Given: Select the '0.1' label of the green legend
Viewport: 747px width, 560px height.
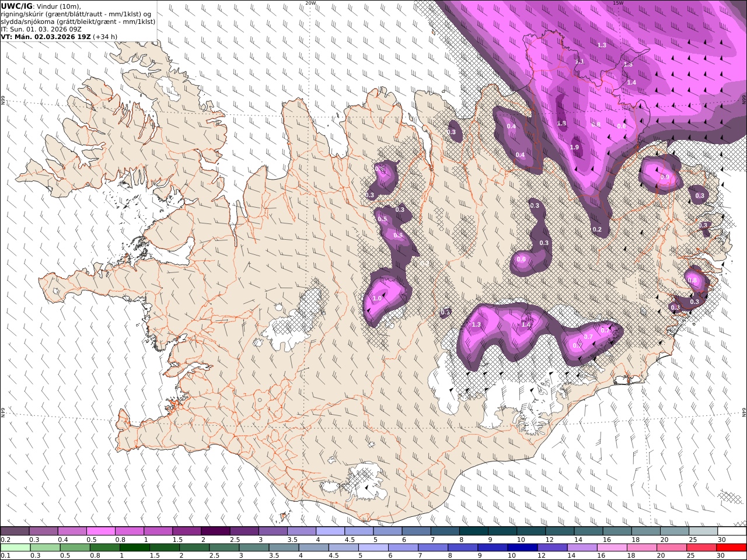Looking at the screenshot, I should point(5,556).
